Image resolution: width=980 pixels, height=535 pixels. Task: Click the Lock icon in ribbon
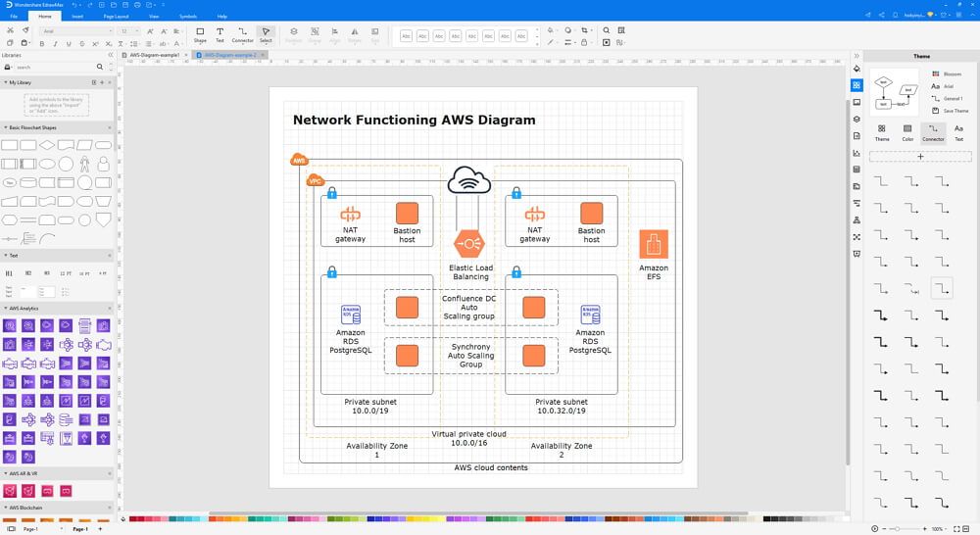[584, 42]
